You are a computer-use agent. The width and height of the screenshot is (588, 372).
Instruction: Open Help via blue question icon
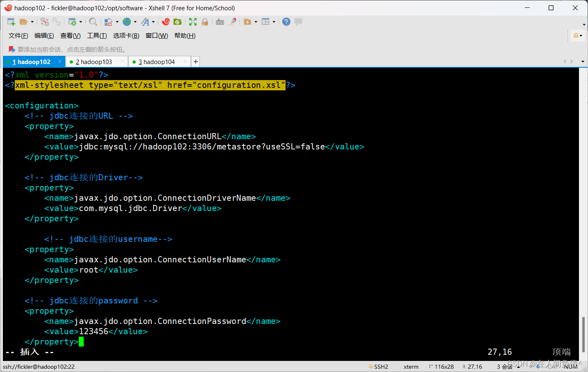pyautogui.click(x=286, y=22)
